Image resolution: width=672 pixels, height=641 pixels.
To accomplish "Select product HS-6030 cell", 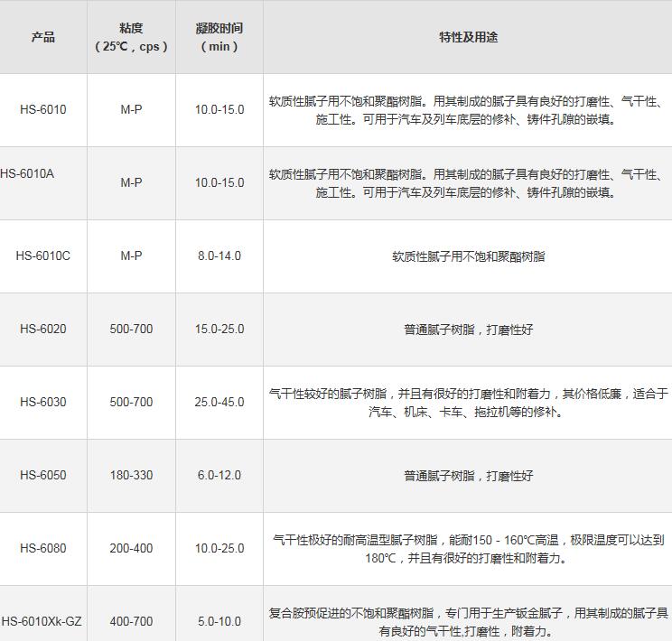I will point(43,402).
